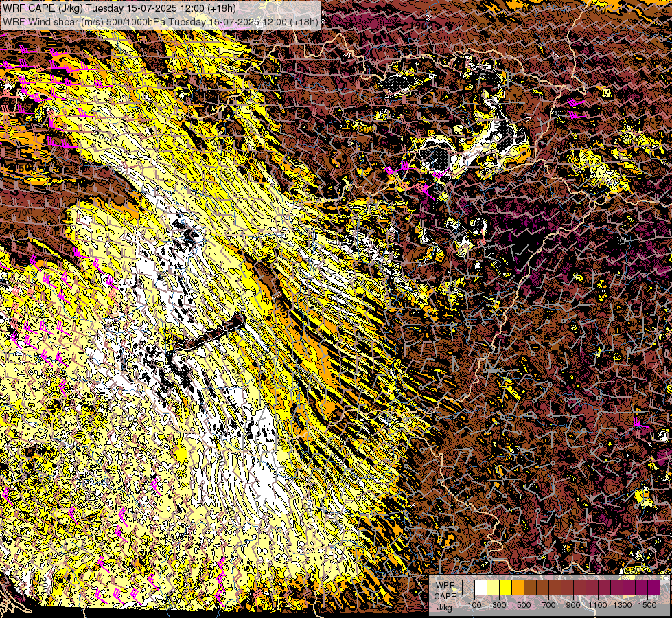
Task: Click the WRF CAPE title line
Action: 119,8
